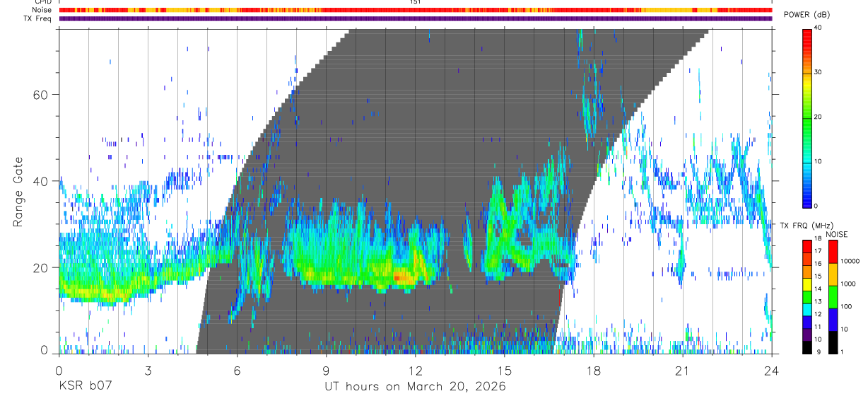Click the cyan 12–13 MHz TX FRQ swatch

[807, 310]
